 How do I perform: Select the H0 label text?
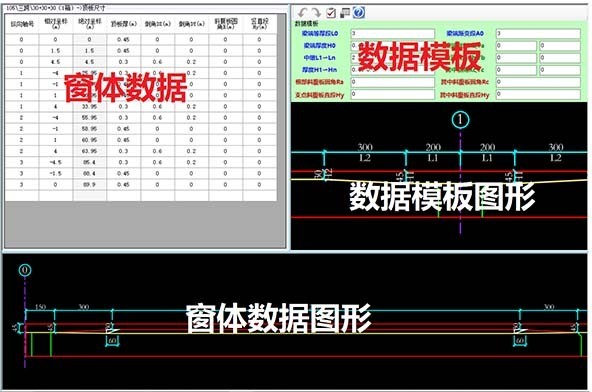319,46
